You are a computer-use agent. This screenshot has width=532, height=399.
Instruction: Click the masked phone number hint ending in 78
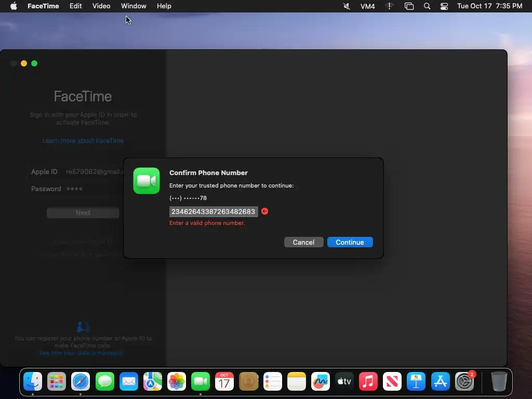pyautogui.click(x=188, y=198)
